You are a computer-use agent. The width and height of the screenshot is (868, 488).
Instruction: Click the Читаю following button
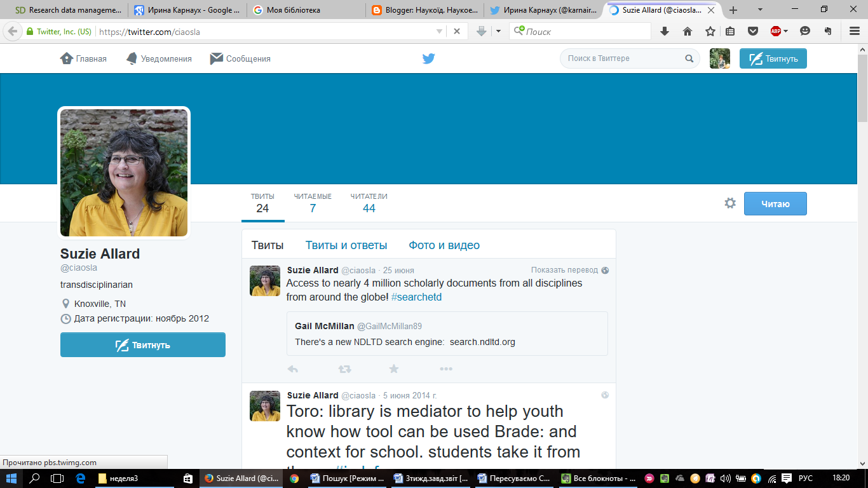click(775, 204)
